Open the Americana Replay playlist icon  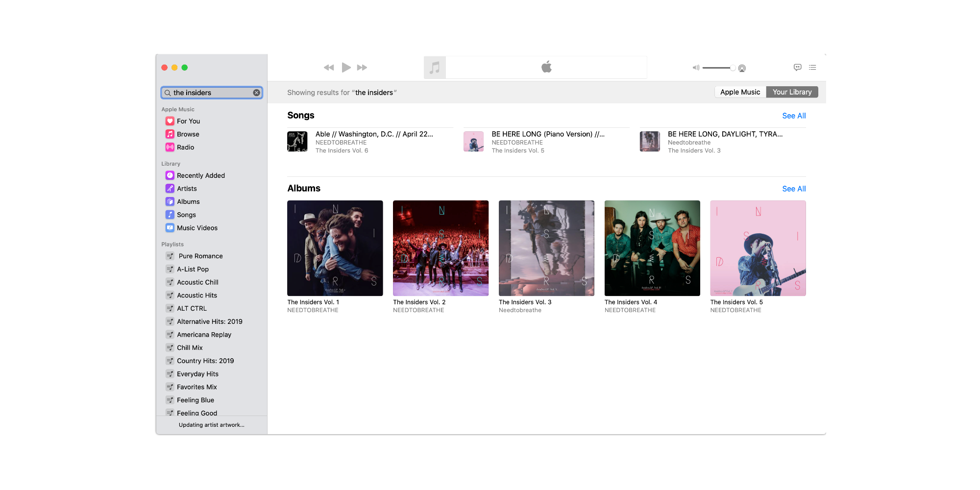coord(170,335)
